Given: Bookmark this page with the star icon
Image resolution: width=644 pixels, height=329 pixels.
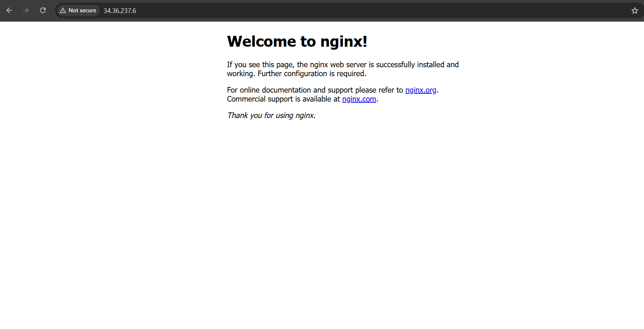Looking at the screenshot, I should click(635, 10).
